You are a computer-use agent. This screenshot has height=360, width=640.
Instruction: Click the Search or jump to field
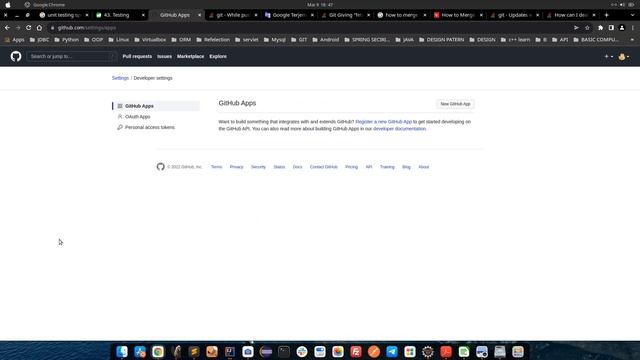(71, 56)
